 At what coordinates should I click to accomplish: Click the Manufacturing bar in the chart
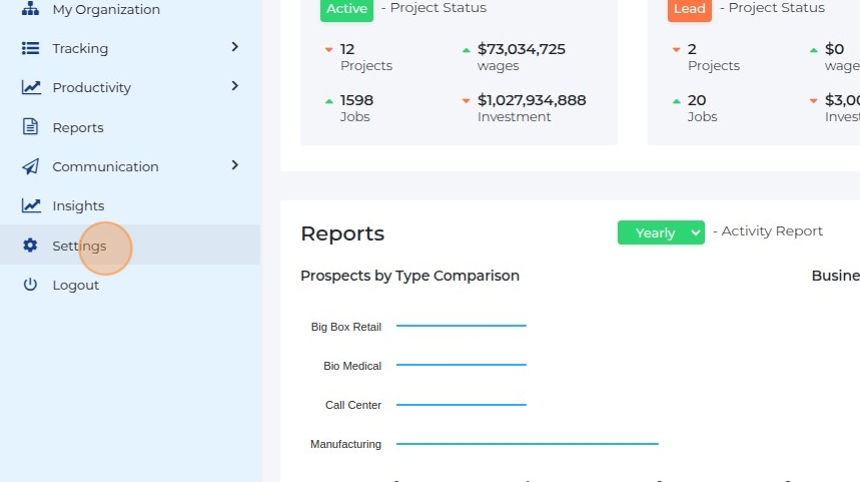click(527, 443)
